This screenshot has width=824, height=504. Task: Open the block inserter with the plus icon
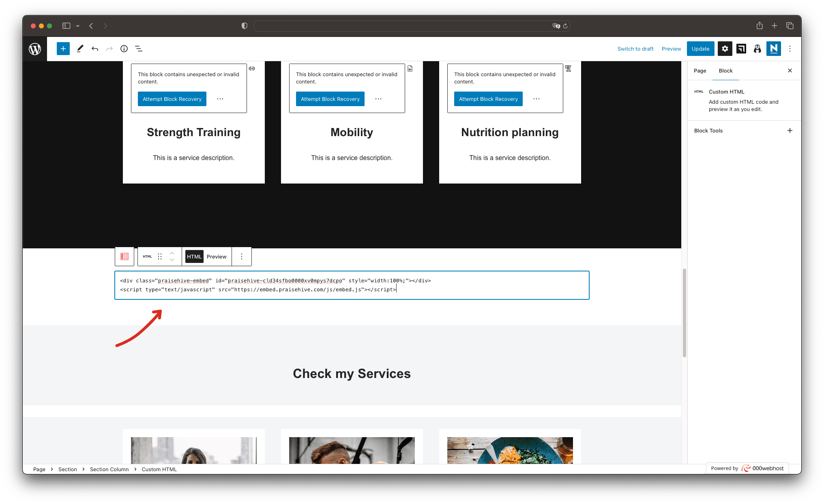(x=63, y=49)
